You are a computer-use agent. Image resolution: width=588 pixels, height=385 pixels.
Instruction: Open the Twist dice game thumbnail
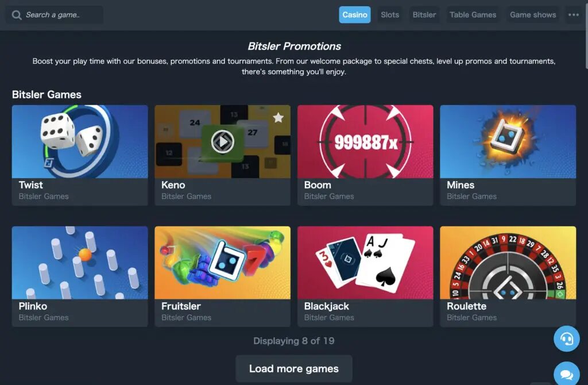point(80,141)
